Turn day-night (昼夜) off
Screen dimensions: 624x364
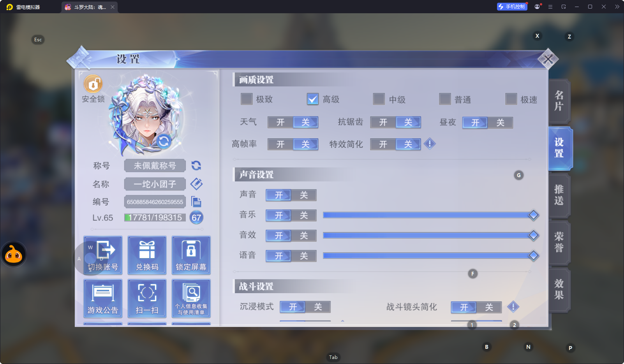[x=500, y=123]
